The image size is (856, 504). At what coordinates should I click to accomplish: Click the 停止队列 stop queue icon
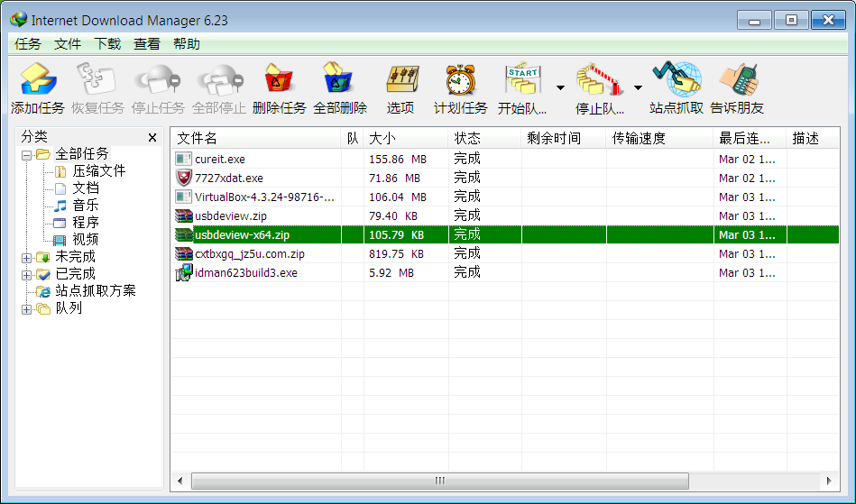coord(600,79)
